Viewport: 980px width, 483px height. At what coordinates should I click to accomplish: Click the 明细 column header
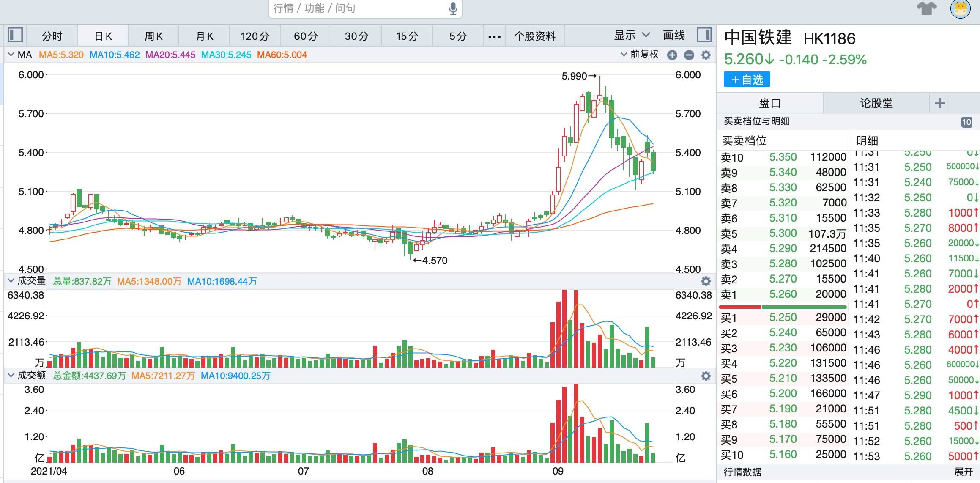[867, 141]
